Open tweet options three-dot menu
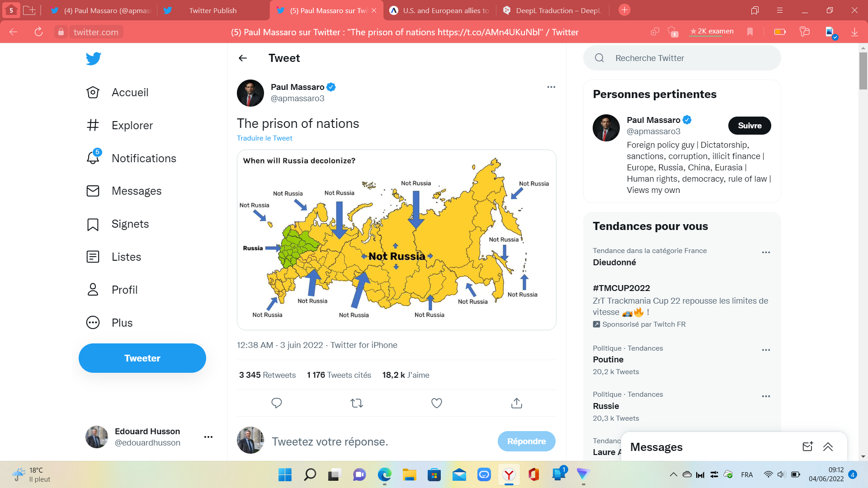 pos(551,87)
